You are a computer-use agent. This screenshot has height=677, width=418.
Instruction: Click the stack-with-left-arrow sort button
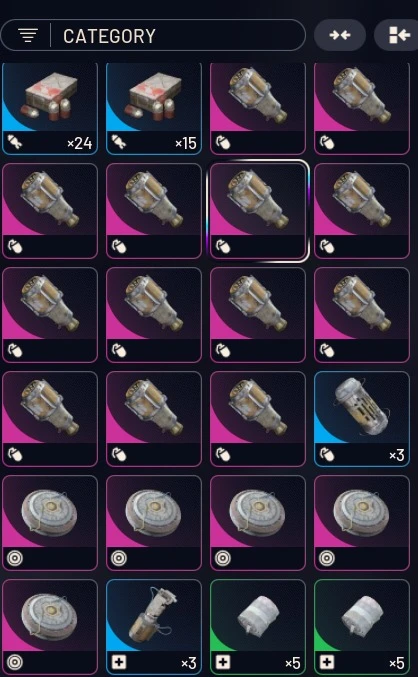coord(399,35)
